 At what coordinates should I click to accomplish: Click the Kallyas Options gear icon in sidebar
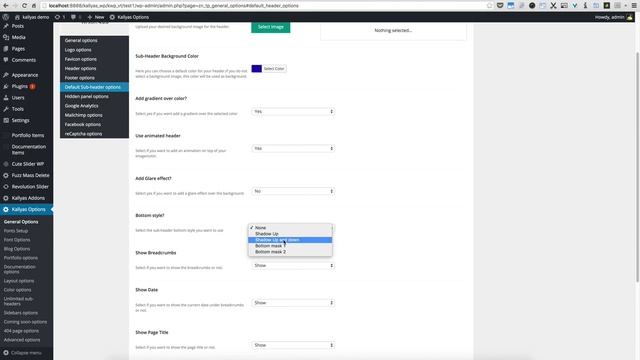click(x=6, y=209)
